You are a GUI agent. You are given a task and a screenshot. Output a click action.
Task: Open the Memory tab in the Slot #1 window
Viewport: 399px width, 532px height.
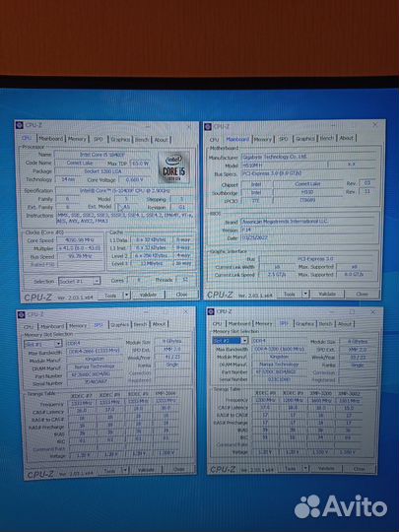click(x=78, y=326)
